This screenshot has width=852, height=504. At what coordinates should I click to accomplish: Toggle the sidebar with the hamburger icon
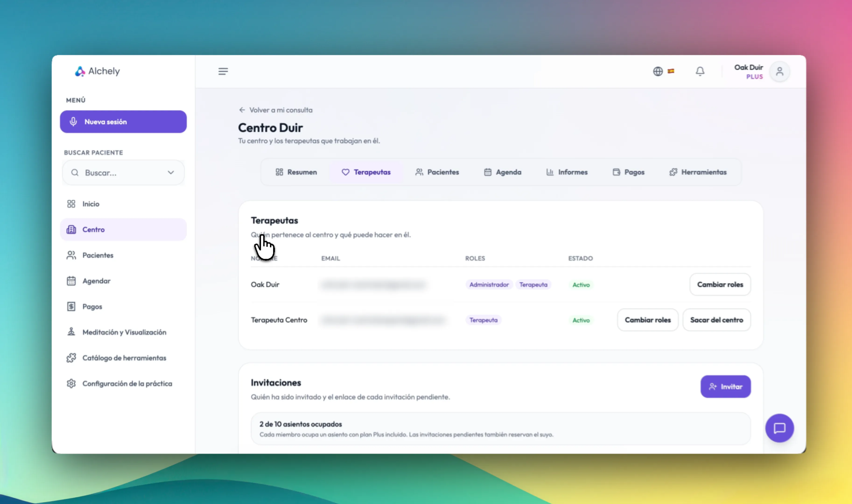point(223,71)
